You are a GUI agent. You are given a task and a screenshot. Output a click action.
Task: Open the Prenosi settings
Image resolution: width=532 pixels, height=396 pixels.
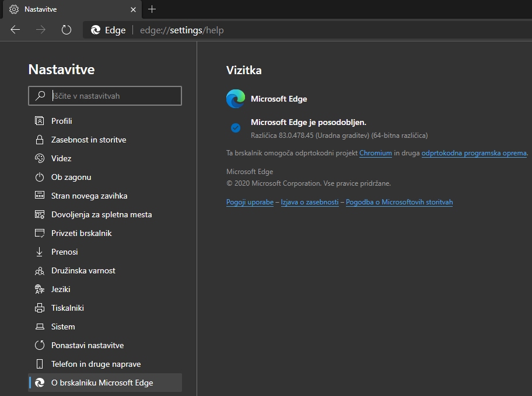click(105, 252)
